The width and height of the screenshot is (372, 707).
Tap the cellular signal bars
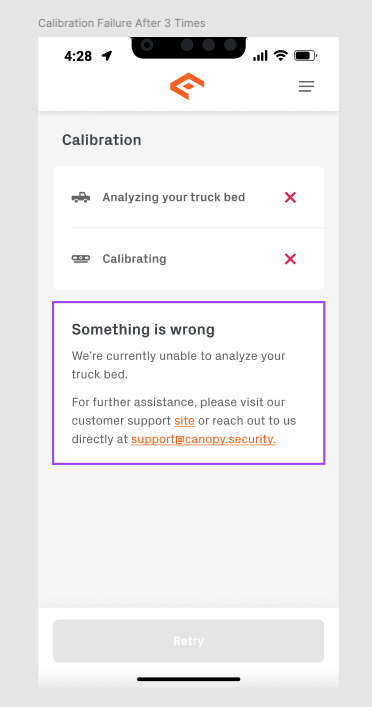260,56
